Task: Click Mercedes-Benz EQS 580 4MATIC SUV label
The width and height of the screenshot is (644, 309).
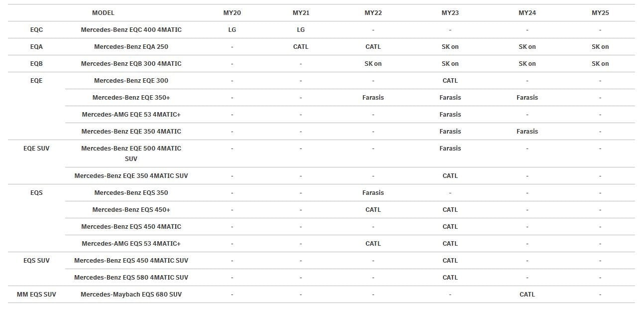Action: (131, 278)
